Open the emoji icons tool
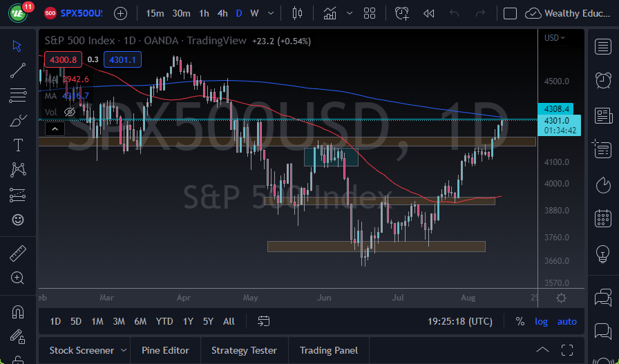Image resolution: width=619 pixels, height=364 pixels. 18,220
